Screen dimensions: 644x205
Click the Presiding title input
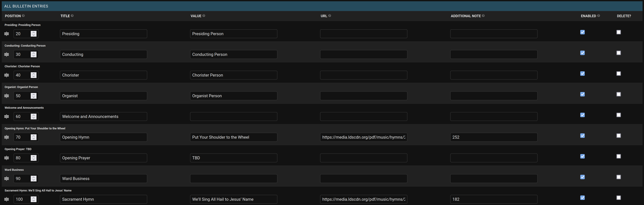point(104,34)
